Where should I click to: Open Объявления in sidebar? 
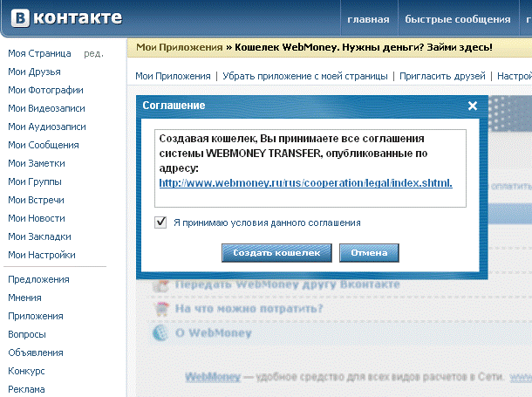click(36, 353)
